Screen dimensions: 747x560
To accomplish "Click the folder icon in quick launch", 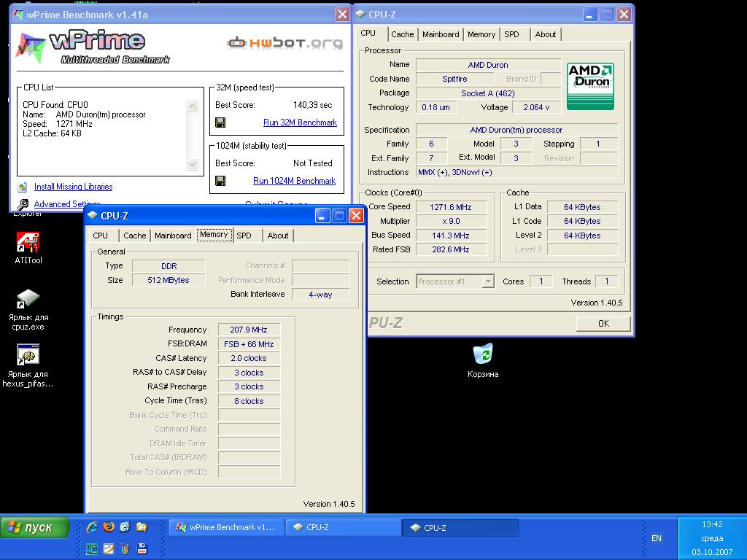I will click(142, 526).
